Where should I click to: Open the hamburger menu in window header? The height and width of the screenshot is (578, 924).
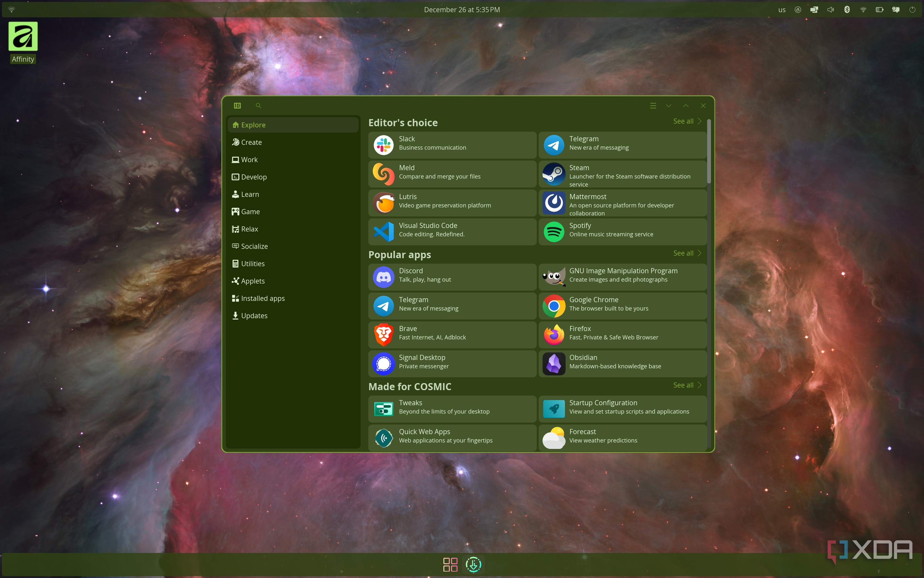pyautogui.click(x=653, y=106)
